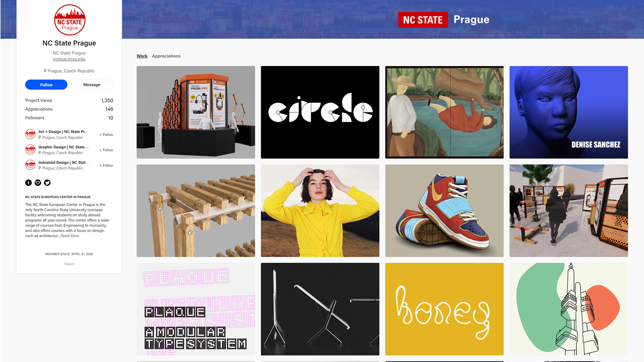Click the NC STATE red banner logo
The width and height of the screenshot is (644, 362).
click(x=423, y=20)
